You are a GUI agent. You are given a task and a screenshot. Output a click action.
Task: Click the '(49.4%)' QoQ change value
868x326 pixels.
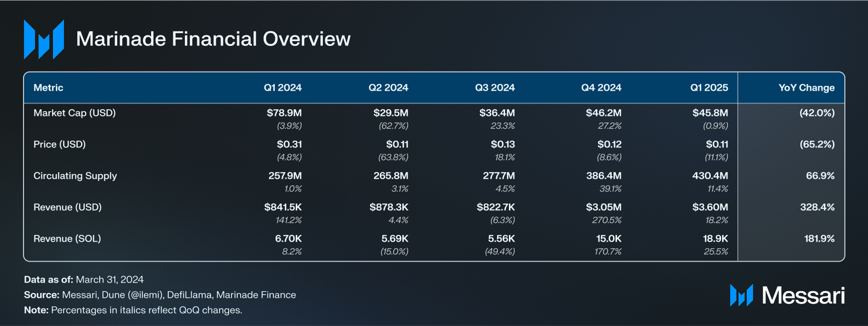coord(500,252)
